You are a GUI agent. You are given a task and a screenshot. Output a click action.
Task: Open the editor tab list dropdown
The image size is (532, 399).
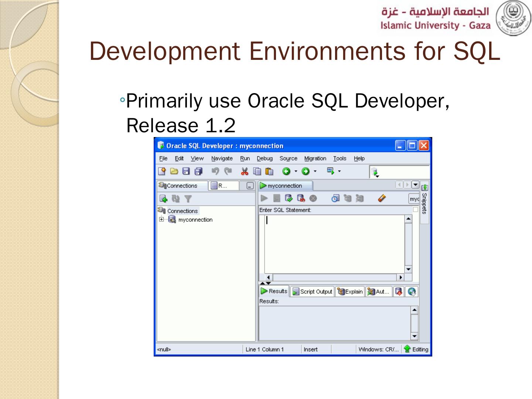(x=415, y=184)
